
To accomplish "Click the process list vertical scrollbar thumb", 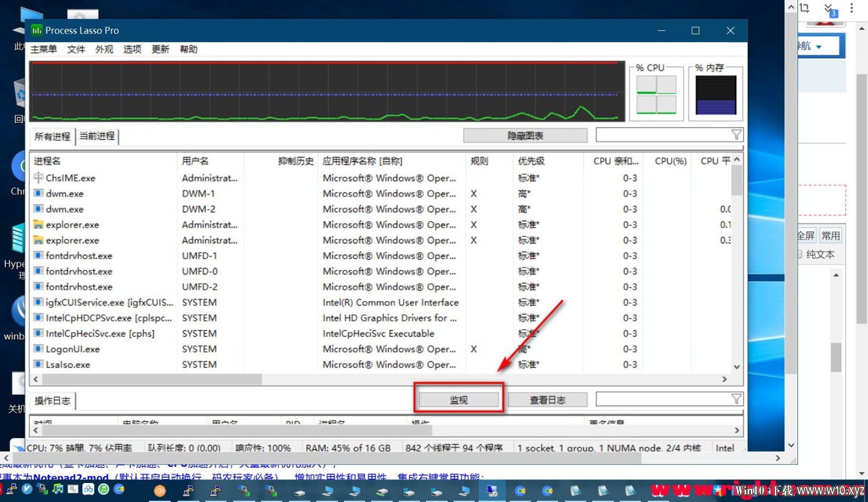I will tap(737, 180).
